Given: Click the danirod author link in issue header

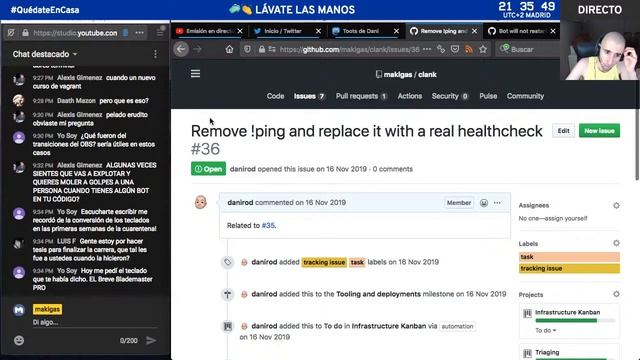Looking at the screenshot, I should pos(242,169).
